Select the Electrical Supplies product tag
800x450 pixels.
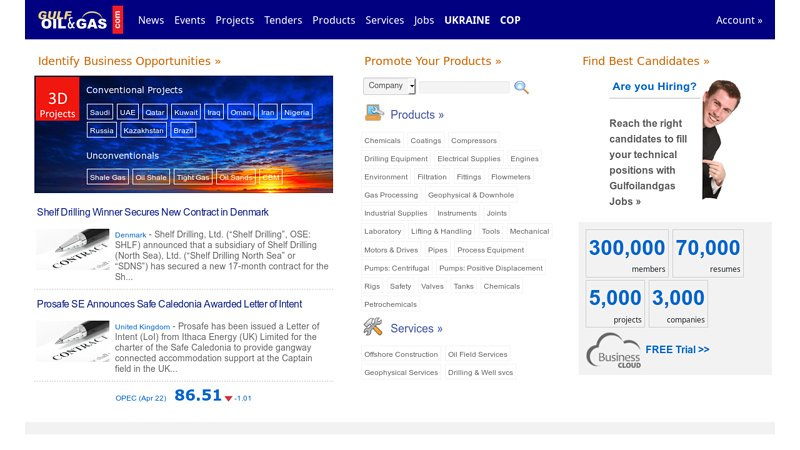(x=469, y=159)
